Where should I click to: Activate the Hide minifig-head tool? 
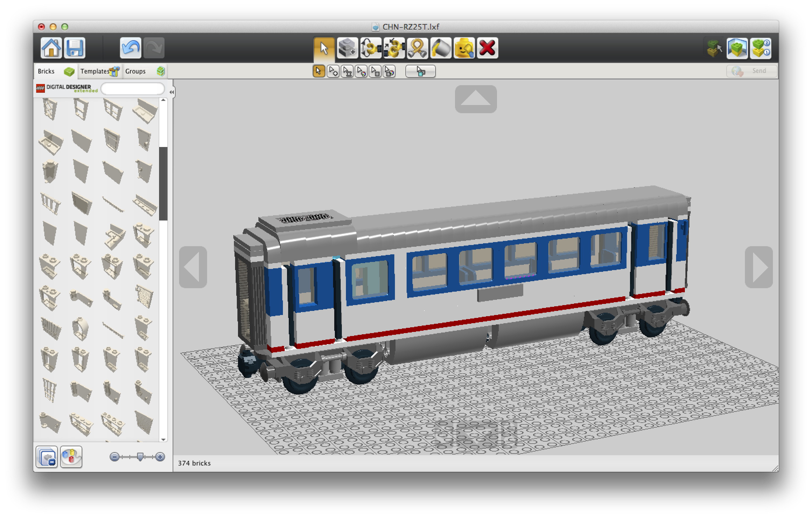point(464,48)
